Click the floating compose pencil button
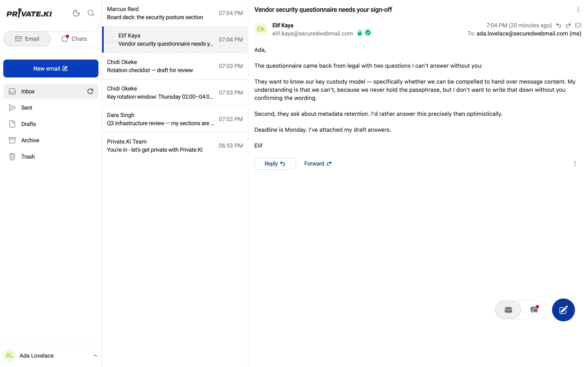588x367 pixels. click(563, 310)
